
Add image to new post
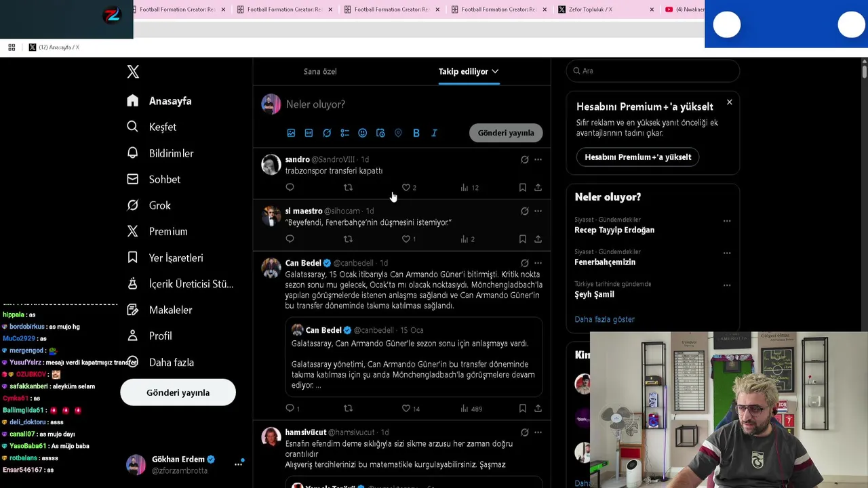[291, 133]
